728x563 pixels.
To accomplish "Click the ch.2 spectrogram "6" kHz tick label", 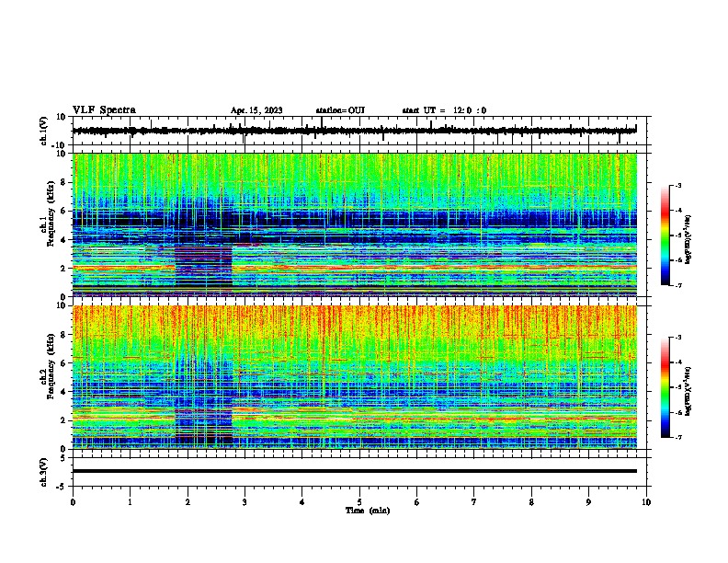I will pyautogui.click(x=64, y=363).
